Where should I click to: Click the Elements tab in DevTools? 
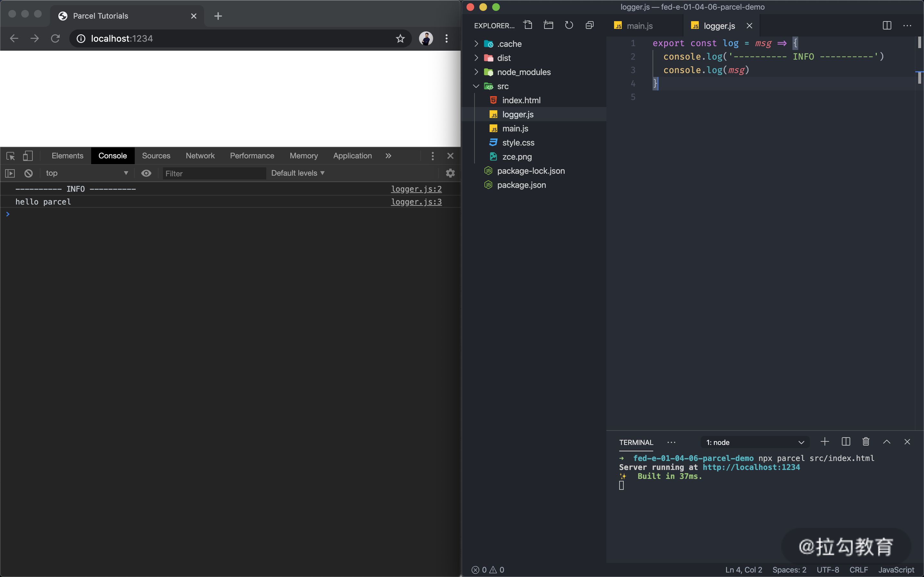tap(67, 155)
